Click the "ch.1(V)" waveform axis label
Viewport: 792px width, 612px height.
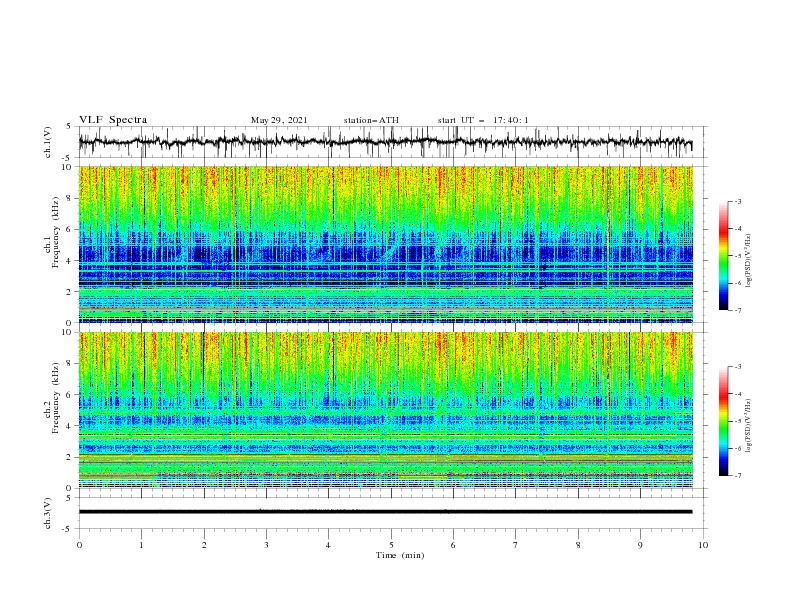48,142
